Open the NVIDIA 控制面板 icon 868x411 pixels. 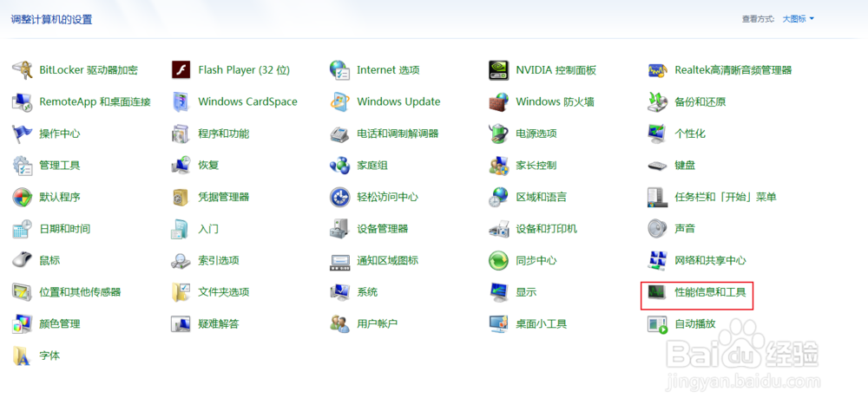pyautogui.click(x=499, y=70)
